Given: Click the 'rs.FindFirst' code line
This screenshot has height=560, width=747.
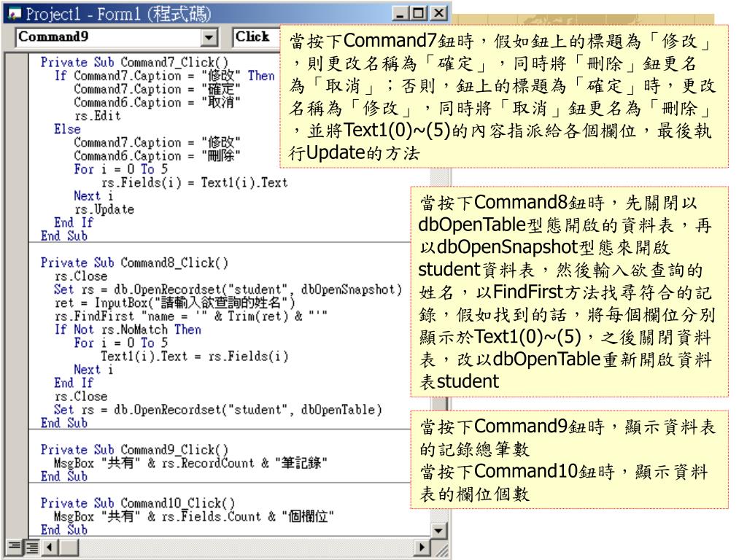Looking at the screenshot, I should (190, 316).
